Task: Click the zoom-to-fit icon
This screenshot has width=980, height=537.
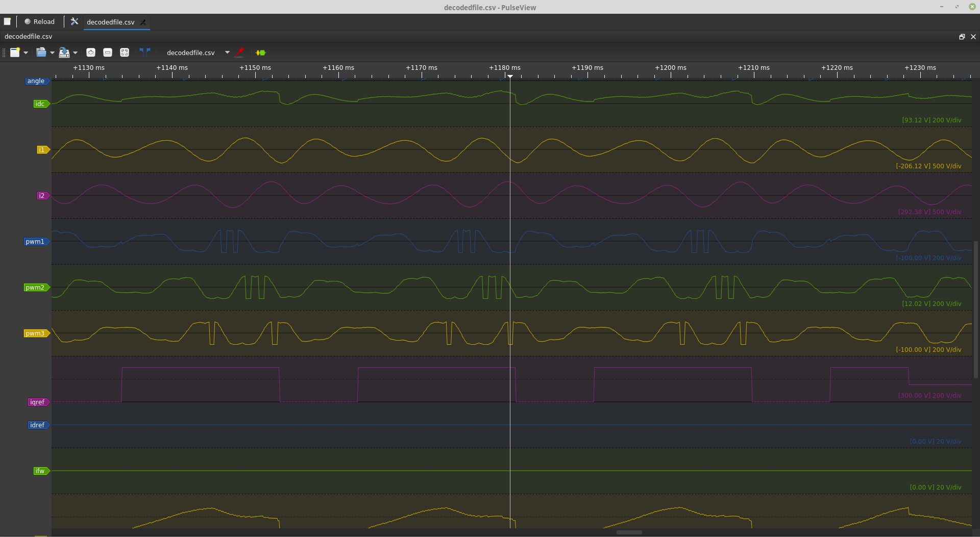Action: pyautogui.click(x=125, y=53)
